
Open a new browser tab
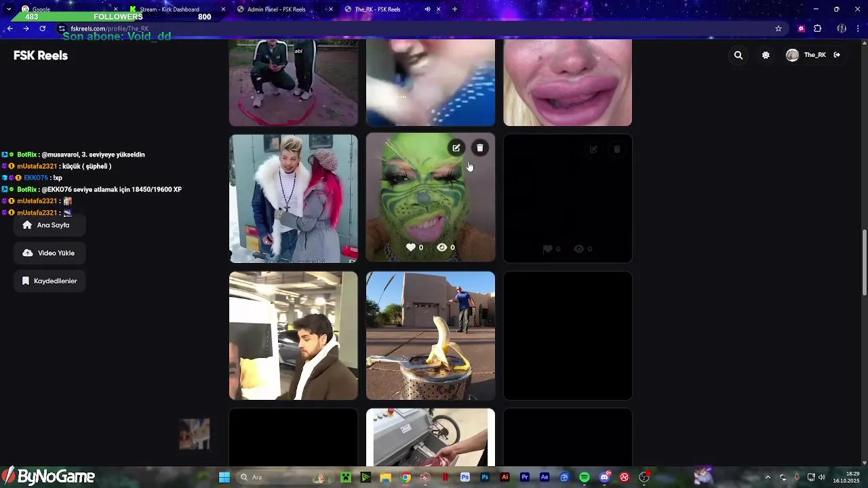tap(454, 9)
